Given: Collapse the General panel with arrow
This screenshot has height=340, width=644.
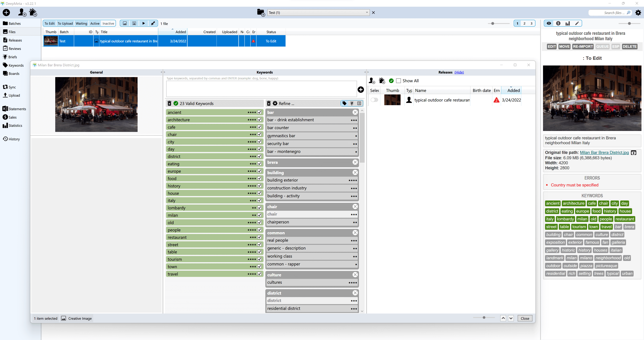Looking at the screenshot, I should [x=162, y=72].
